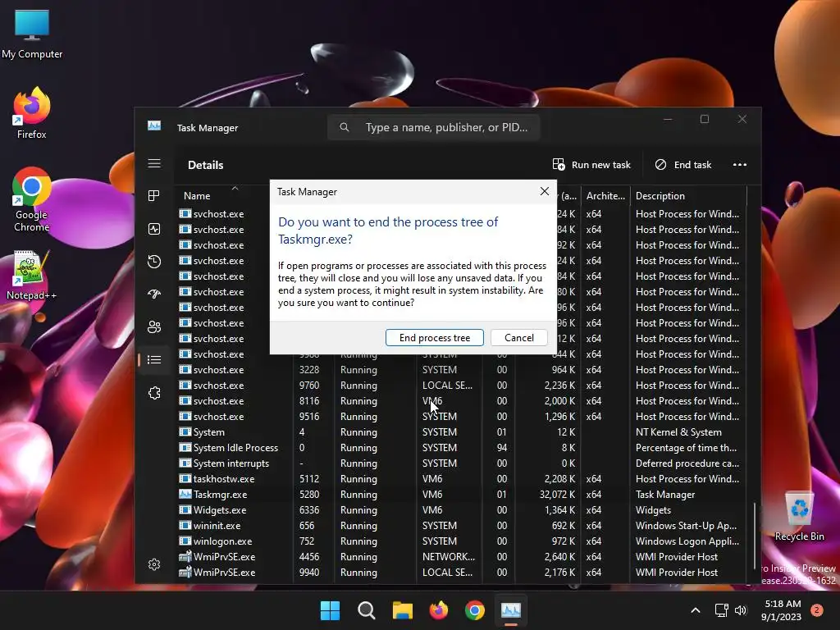Viewport: 840px width, 630px height.
Task: Launch Chrome from the taskbar
Action: point(475,610)
